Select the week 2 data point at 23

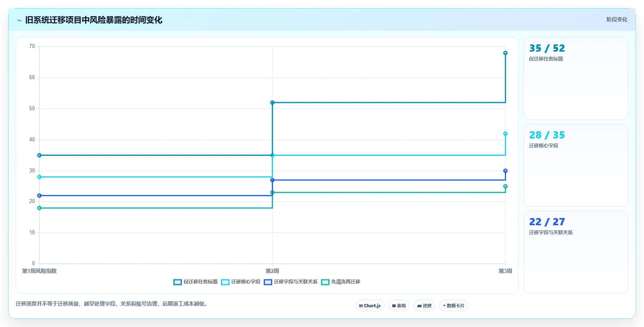[x=272, y=193]
